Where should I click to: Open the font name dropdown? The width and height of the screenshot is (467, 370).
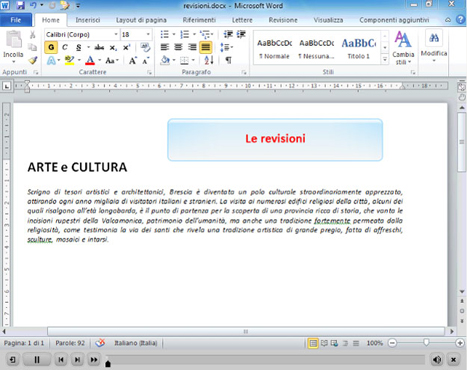[116, 34]
